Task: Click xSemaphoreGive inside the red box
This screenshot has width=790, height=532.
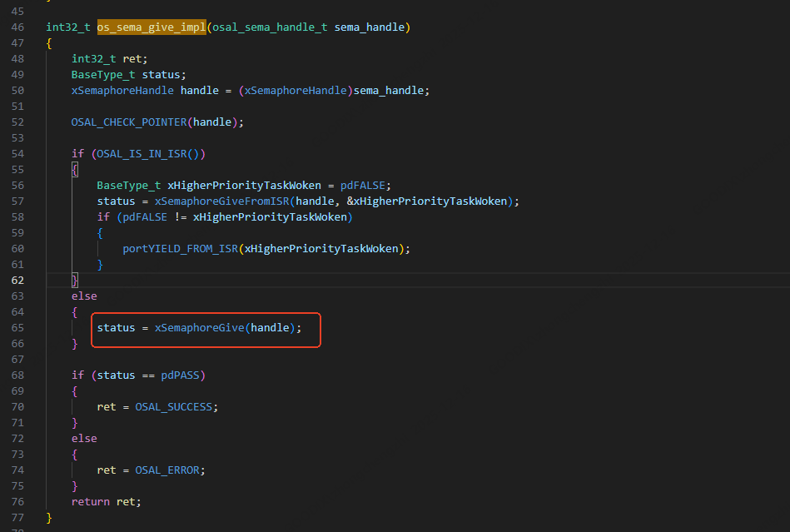Action: coord(200,328)
